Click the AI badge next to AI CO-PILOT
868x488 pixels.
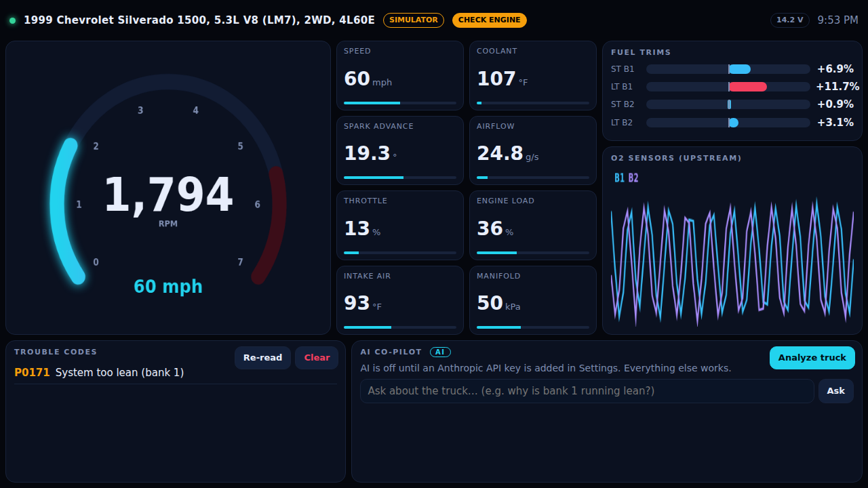(x=440, y=352)
